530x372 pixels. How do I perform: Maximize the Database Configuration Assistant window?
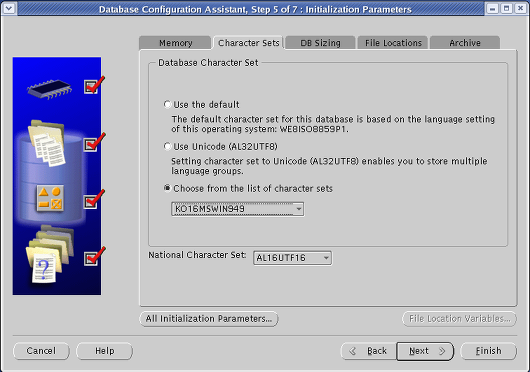click(506, 8)
